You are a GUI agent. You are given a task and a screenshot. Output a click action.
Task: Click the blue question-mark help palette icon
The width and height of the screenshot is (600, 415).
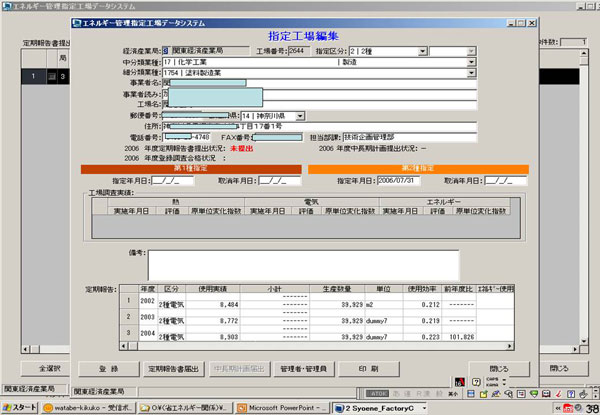[571, 394]
